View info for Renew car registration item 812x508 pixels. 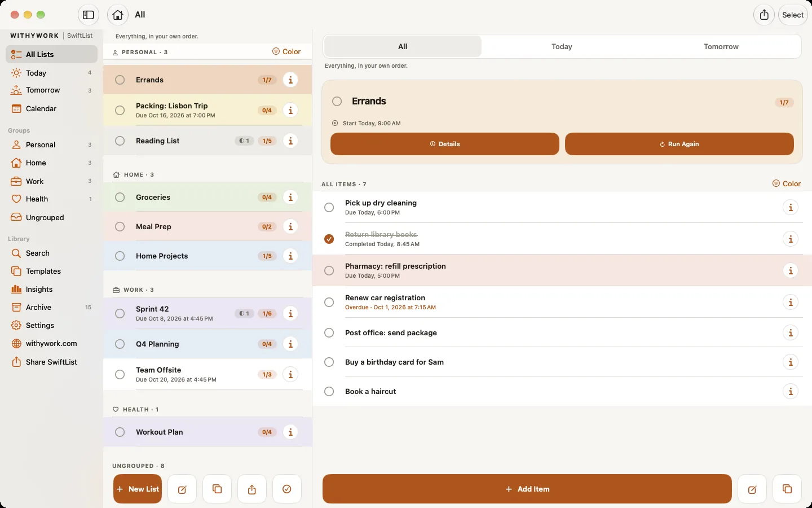pos(791,302)
